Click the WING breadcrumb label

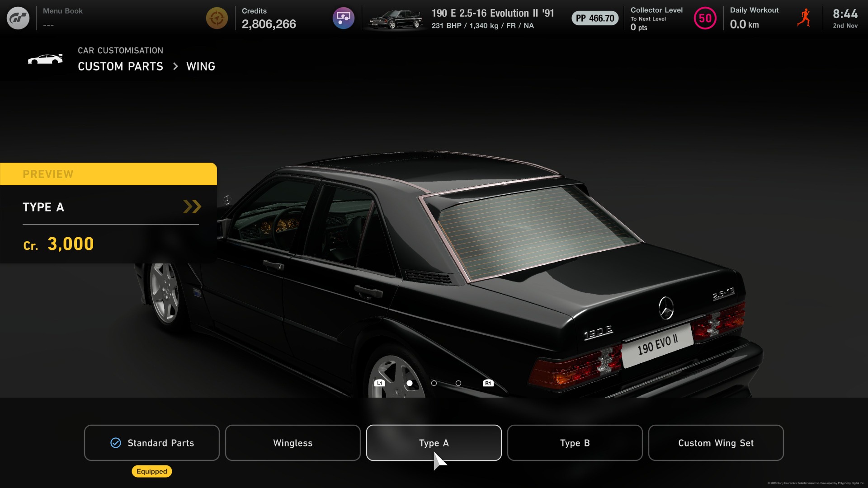point(201,66)
